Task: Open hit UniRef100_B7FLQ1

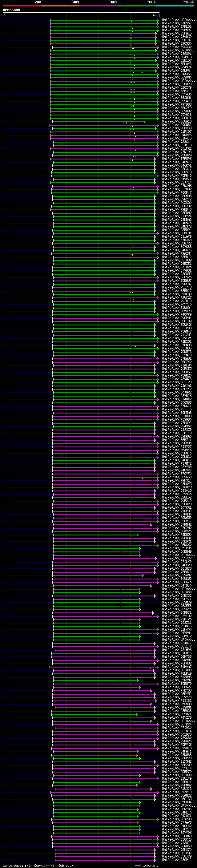Action: [x=177, y=26]
